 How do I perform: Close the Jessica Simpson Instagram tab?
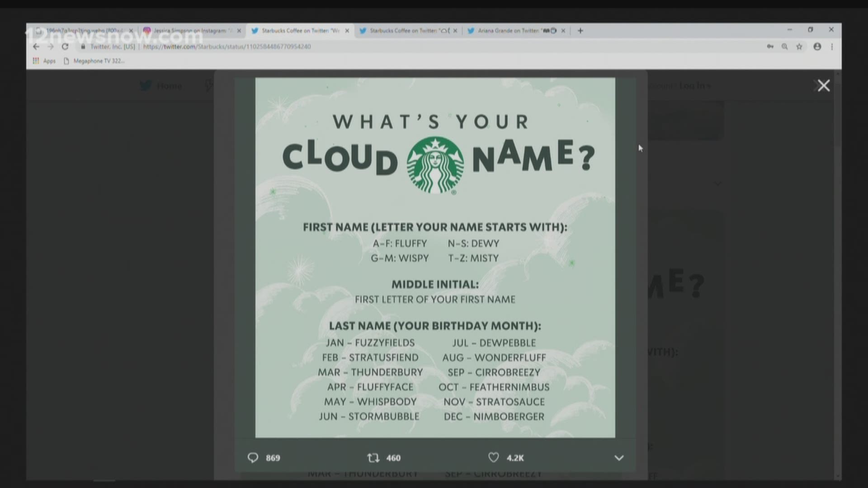239,31
